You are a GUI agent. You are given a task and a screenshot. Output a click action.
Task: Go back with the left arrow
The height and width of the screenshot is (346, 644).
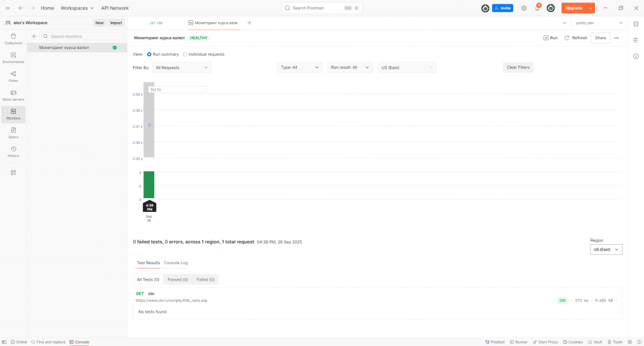point(21,8)
